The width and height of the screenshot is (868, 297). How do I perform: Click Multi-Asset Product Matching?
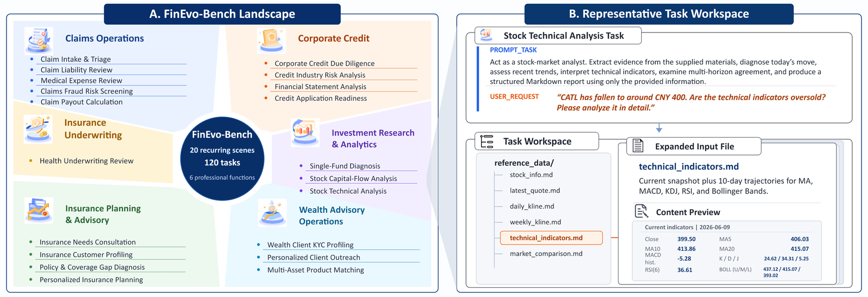coord(316,270)
